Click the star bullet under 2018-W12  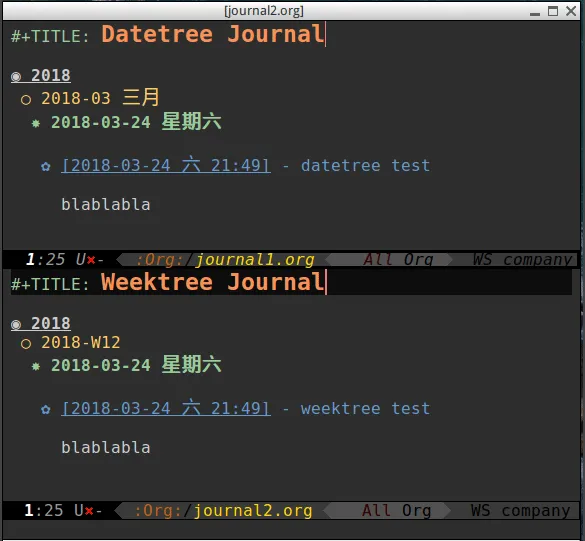click(x=36, y=366)
